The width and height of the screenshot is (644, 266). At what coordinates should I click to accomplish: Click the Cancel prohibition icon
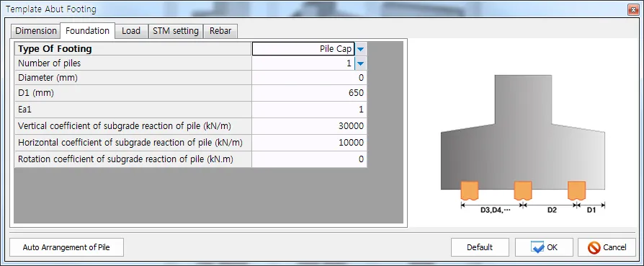(594, 247)
